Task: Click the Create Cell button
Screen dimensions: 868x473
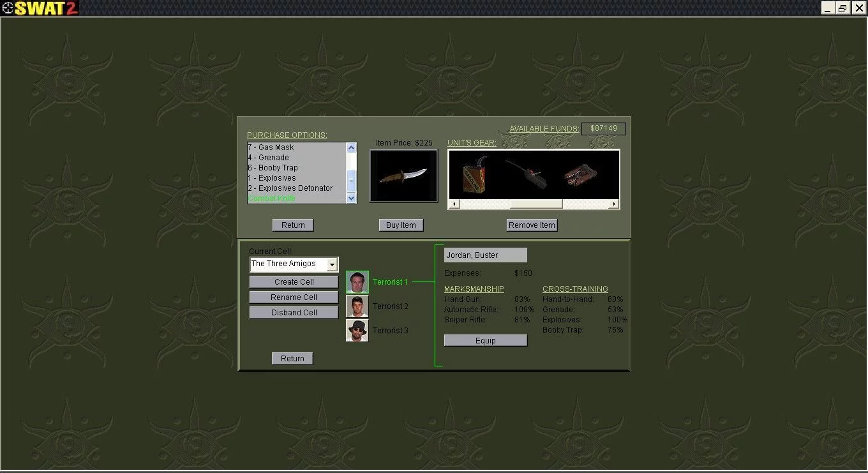Action: pos(294,282)
